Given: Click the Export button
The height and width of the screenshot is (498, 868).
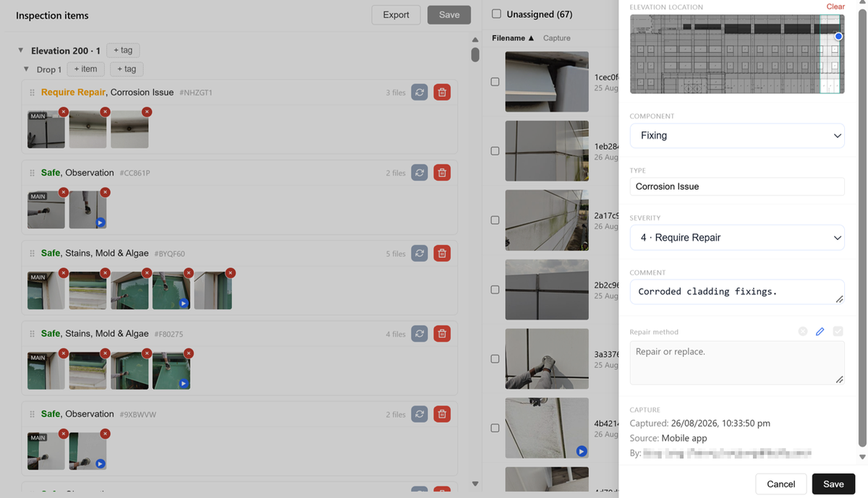Looking at the screenshot, I should pos(396,15).
